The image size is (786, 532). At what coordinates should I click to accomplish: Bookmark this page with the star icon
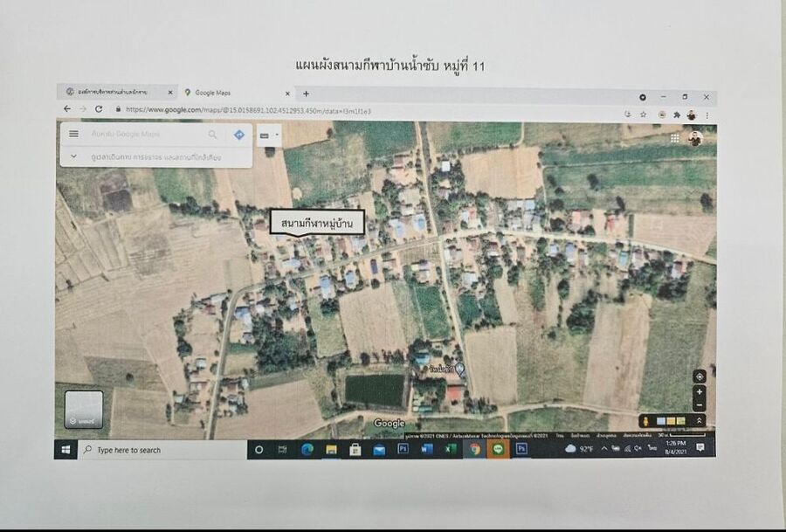(x=644, y=114)
